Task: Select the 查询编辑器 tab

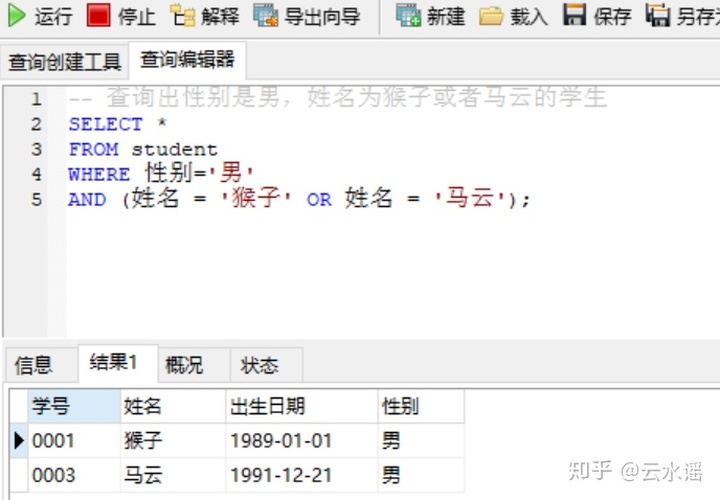Action: 187,60
